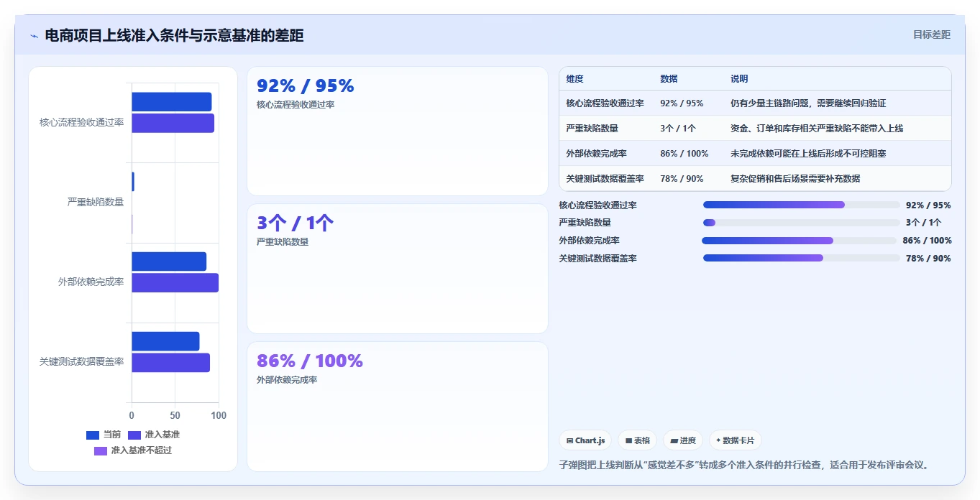Screen dimensions: 980x500
Task: Click the icon inside the 进度 chip
Action: [674, 440]
